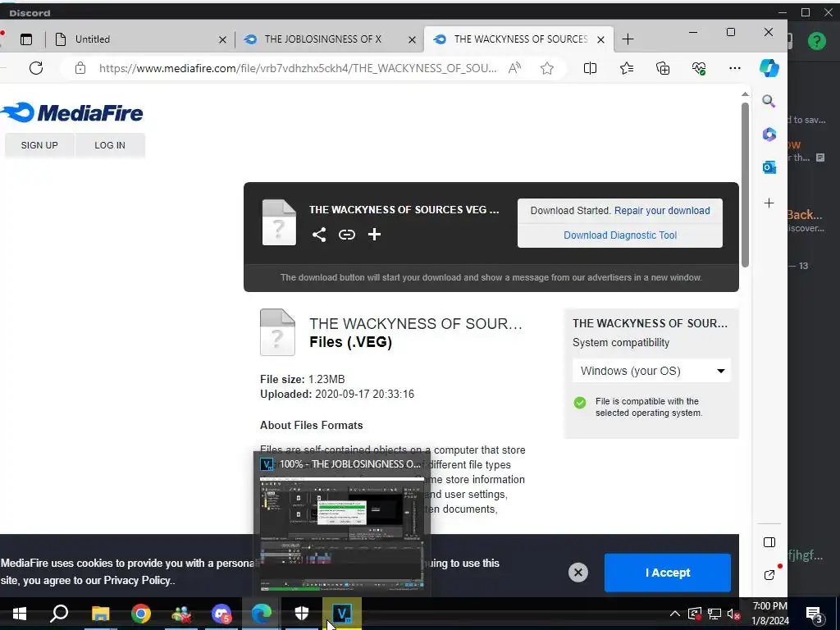The image size is (840, 630).
Task: Open File Explorer from taskbar
Action: pyautogui.click(x=100, y=614)
